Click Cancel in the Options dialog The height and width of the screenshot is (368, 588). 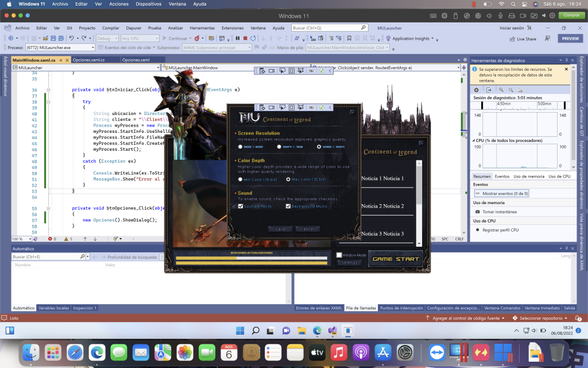coord(307,229)
